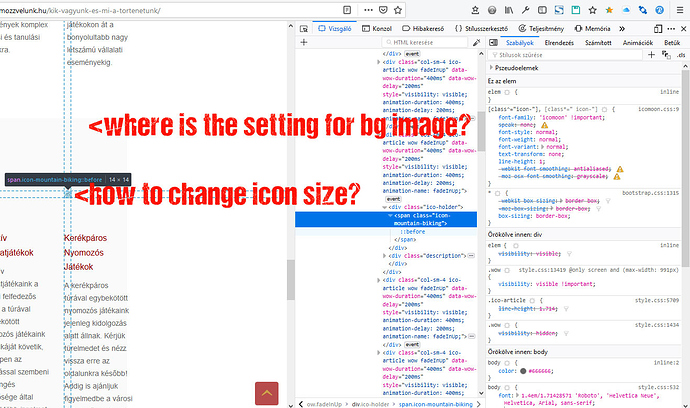Viewport: 690px width, 408px height.
Task: Expand the Pszeudoelemek section
Action: tap(492, 68)
